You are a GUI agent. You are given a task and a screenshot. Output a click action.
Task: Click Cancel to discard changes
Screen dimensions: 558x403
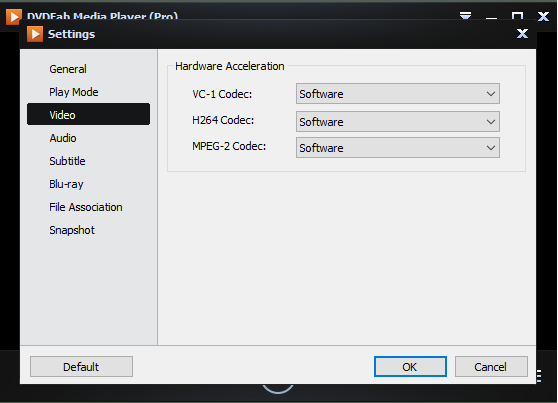(491, 366)
